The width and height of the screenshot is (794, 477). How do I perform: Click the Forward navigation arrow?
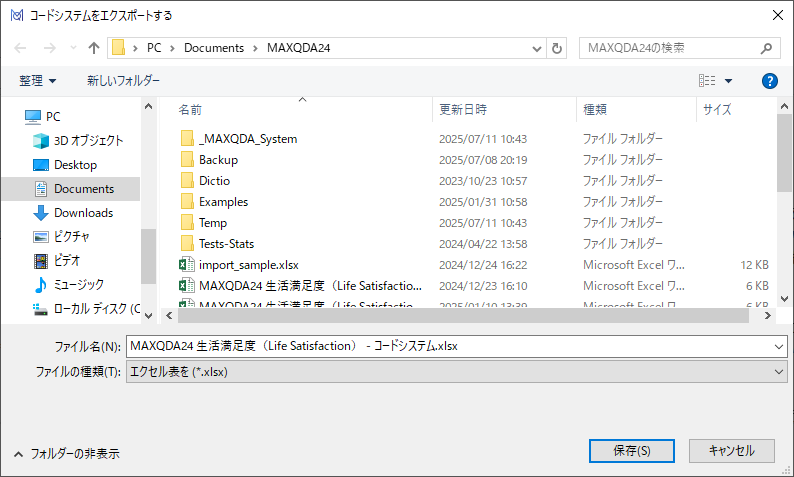tap(50, 48)
